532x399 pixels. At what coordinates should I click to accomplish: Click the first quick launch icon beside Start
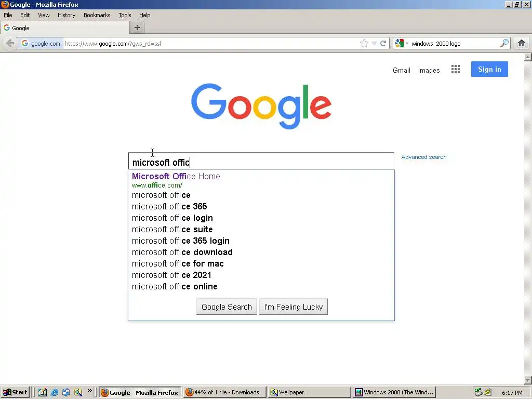pyautogui.click(x=43, y=392)
